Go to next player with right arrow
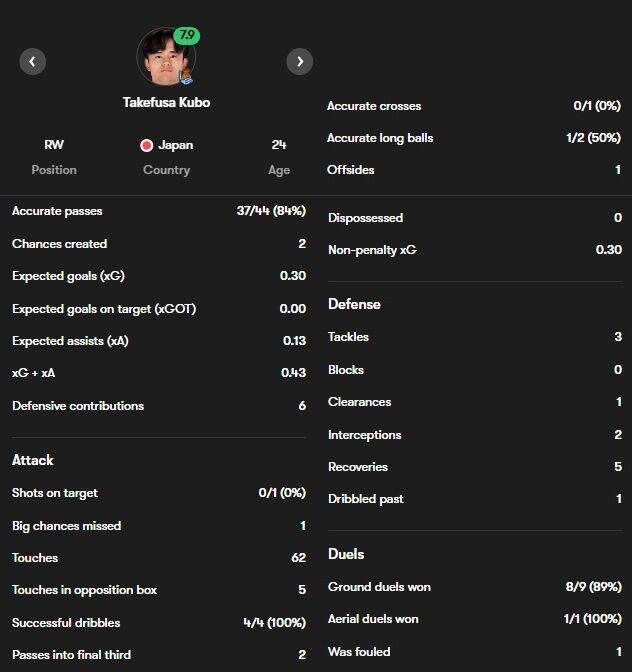This screenshot has width=632, height=672. tap(300, 62)
